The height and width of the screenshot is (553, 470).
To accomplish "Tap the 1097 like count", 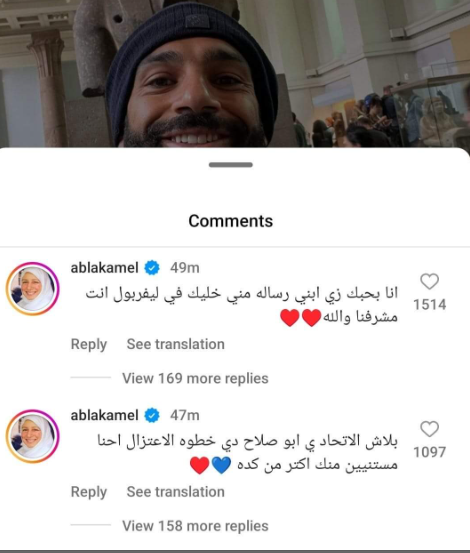I will pyautogui.click(x=429, y=452).
